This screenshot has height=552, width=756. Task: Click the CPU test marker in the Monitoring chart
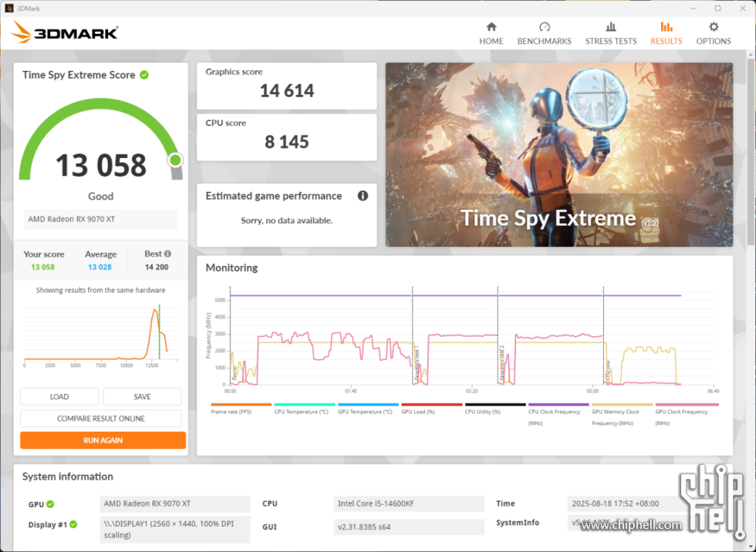[x=608, y=372]
